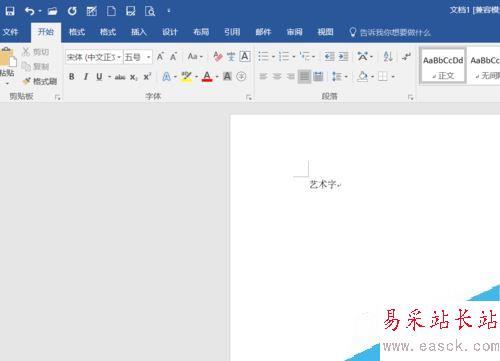
Task: Open the font color dropdown arrow
Action: 217,77
